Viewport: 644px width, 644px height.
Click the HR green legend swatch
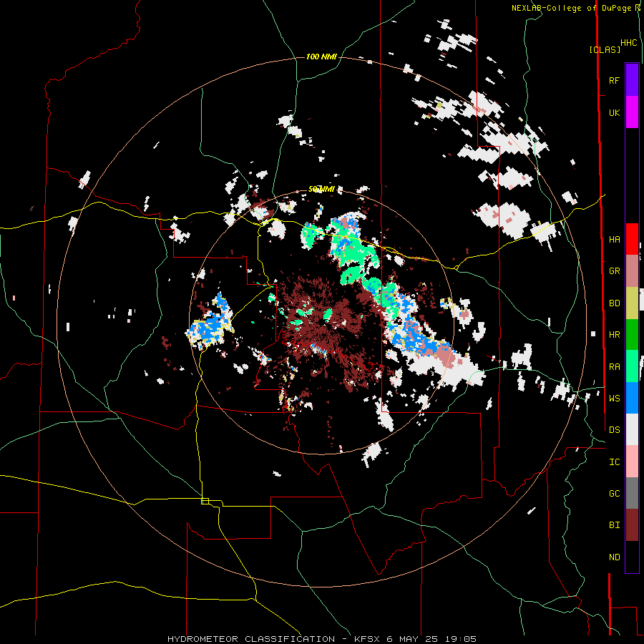pyautogui.click(x=632, y=335)
